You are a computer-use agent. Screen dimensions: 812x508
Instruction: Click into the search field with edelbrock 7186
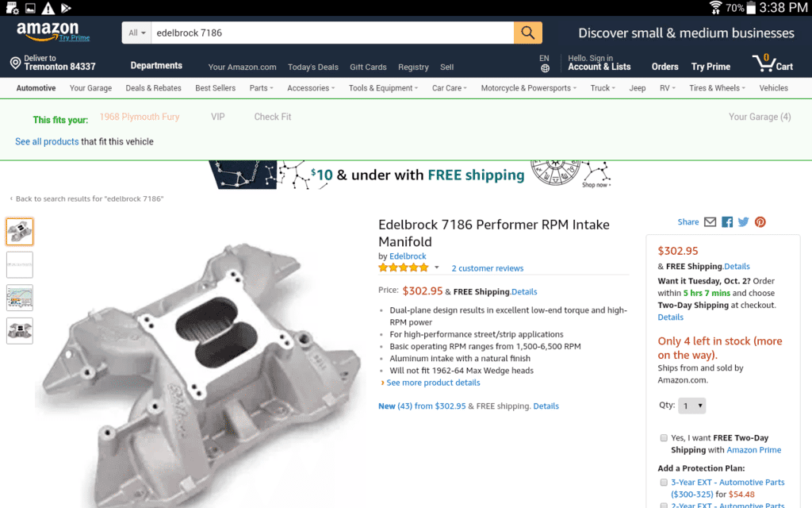click(x=331, y=33)
